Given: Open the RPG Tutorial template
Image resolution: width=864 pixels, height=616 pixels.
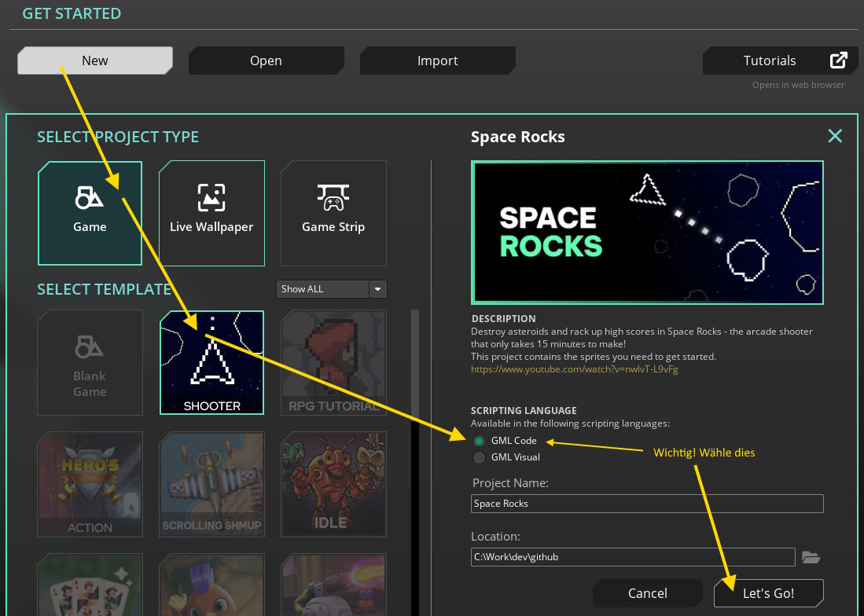Looking at the screenshot, I should click(x=333, y=362).
